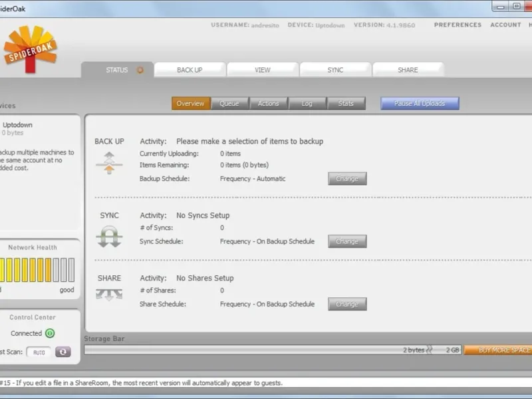Change the Share Schedule frequency
532x399 pixels.
tap(347, 304)
